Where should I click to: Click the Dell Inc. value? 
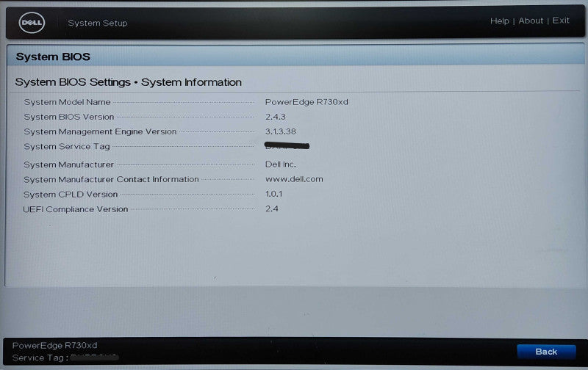[x=281, y=164]
